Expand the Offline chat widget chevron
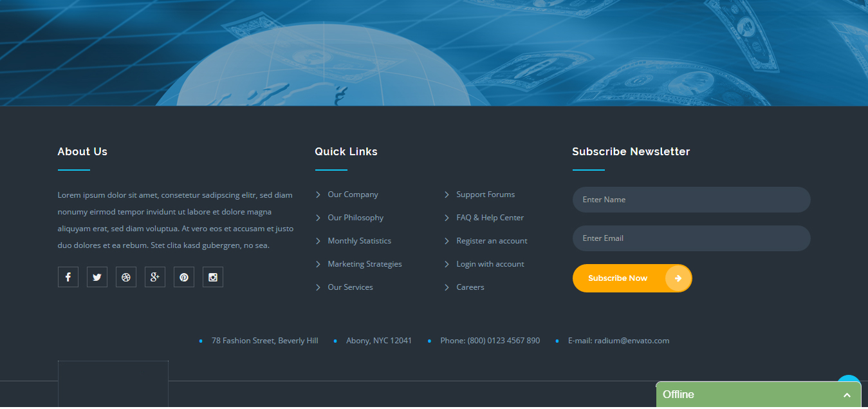The width and height of the screenshot is (868, 409). [x=847, y=395]
